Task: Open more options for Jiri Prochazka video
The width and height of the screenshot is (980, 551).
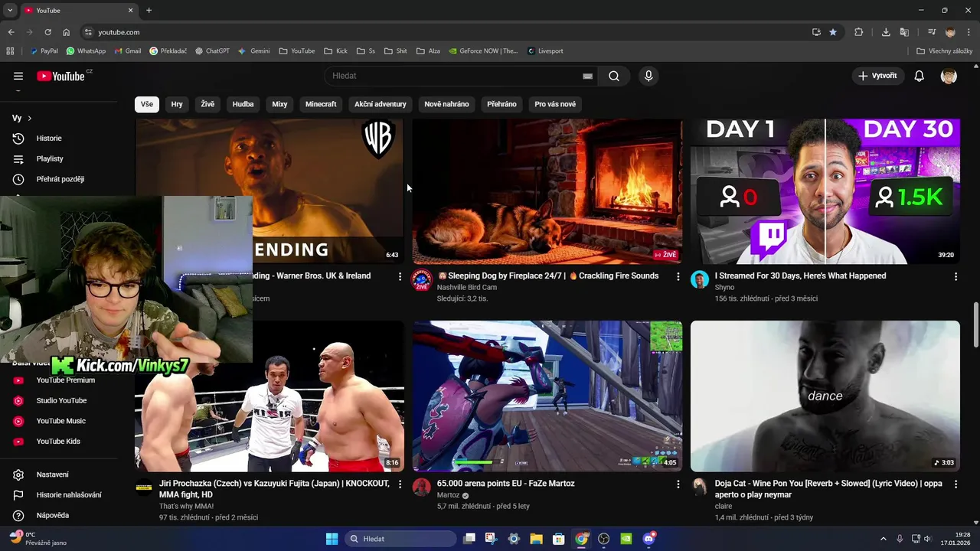Action: click(x=400, y=484)
